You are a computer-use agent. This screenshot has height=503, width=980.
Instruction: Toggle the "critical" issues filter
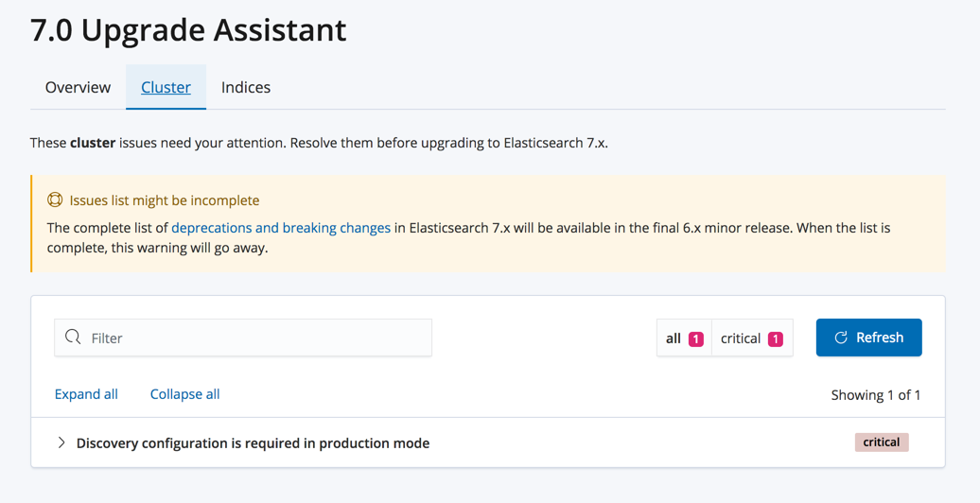pyautogui.click(x=740, y=338)
